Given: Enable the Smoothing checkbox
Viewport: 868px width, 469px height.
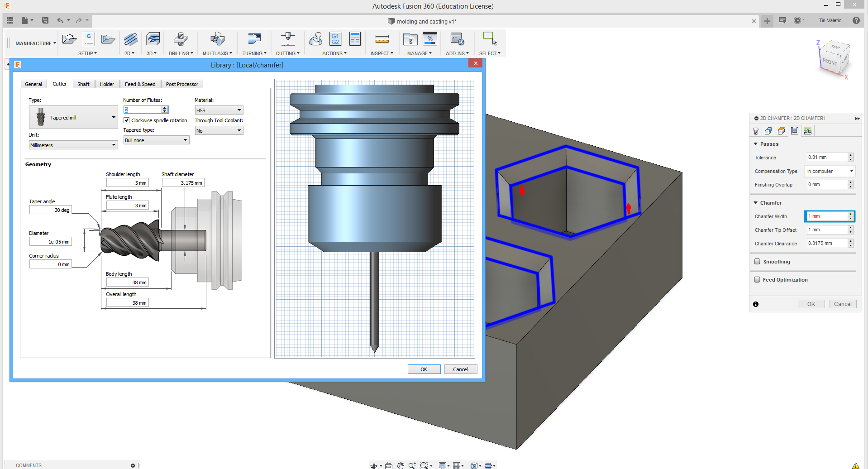Looking at the screenshot, I should pyautogui.click(x=757, y=262).
